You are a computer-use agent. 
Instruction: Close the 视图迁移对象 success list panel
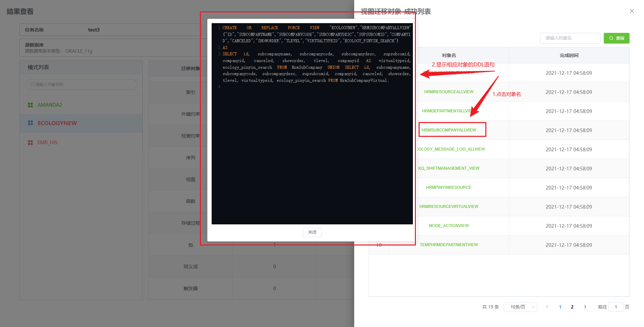[632, 11]
